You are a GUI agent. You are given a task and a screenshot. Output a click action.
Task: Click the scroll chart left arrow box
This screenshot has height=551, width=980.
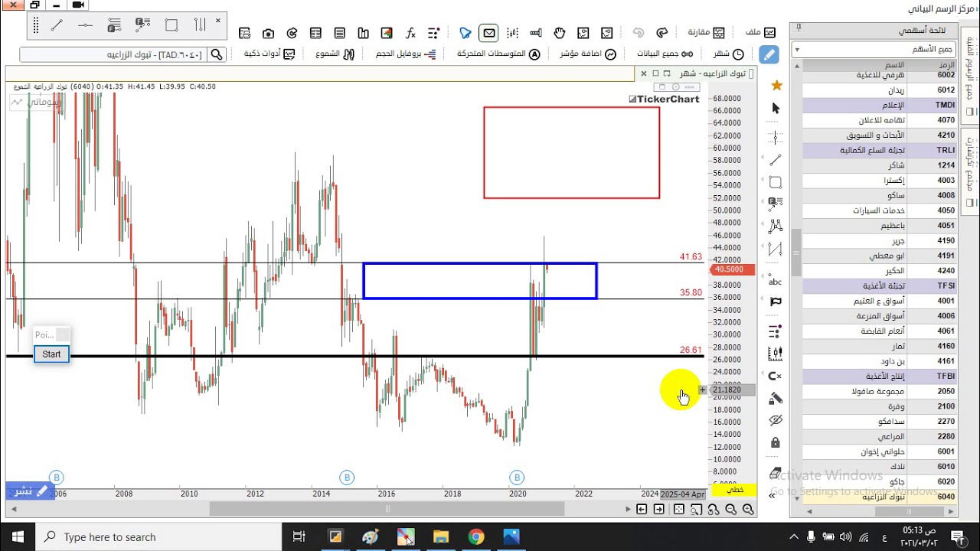click(642, 510)
